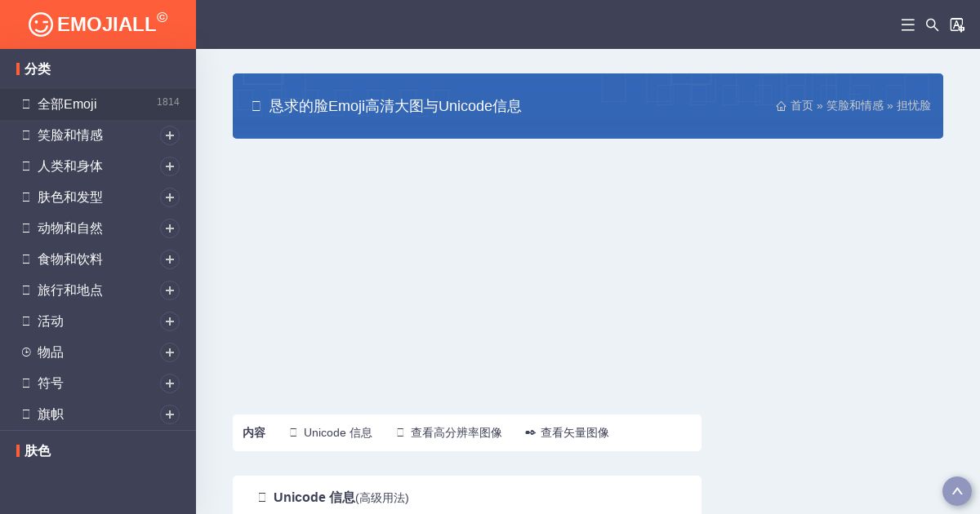Expand the 食物和饮料 category
Image resolution: width=980 pixels, height=514 pixels.
tap(170, 259)
